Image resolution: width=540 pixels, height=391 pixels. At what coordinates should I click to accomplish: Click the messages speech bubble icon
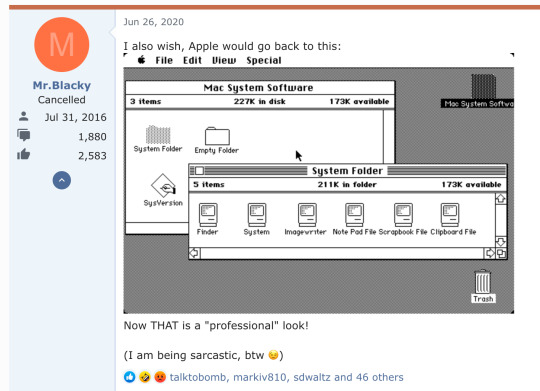point(24,135)
